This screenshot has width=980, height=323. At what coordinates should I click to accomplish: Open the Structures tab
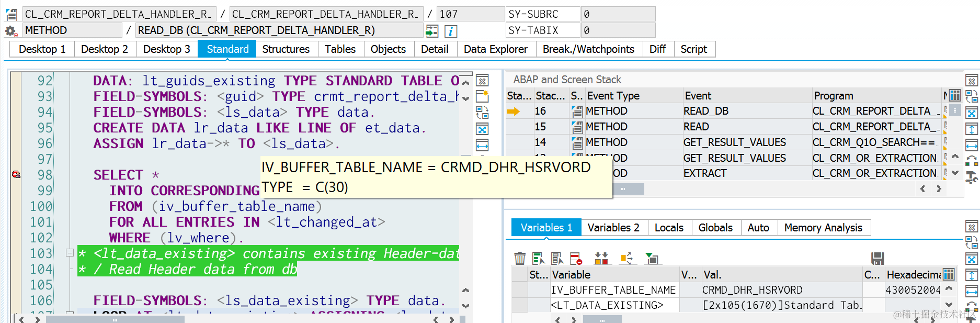coord(286,49)
